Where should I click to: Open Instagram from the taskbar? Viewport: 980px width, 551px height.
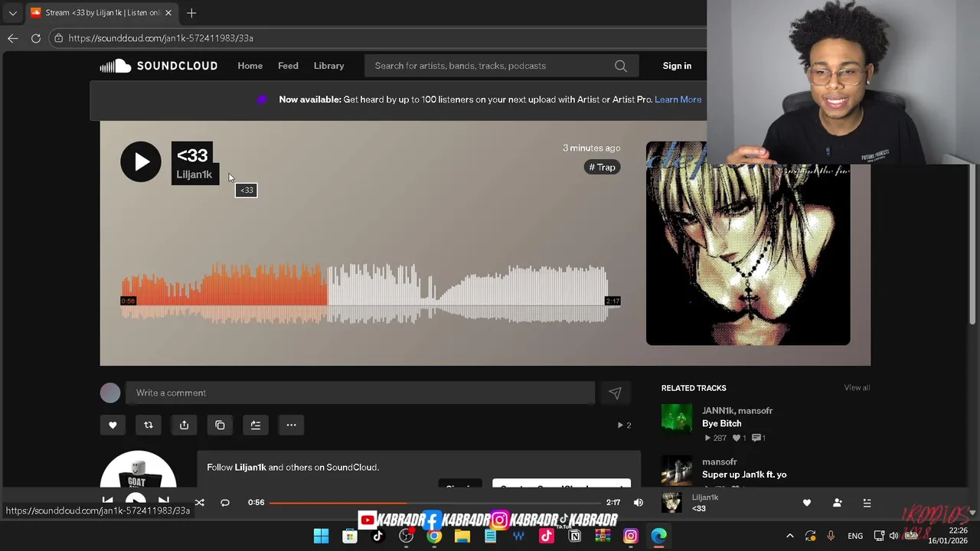coord(631,536)
